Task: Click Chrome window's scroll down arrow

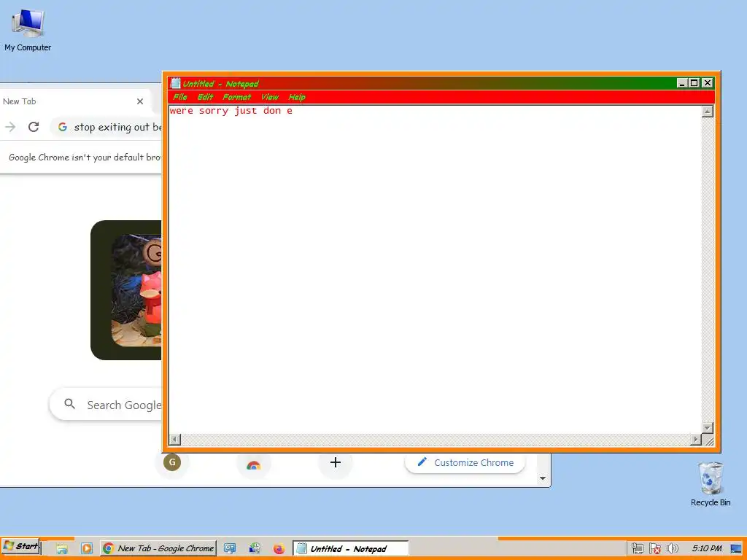Action: tap(542, 478)
